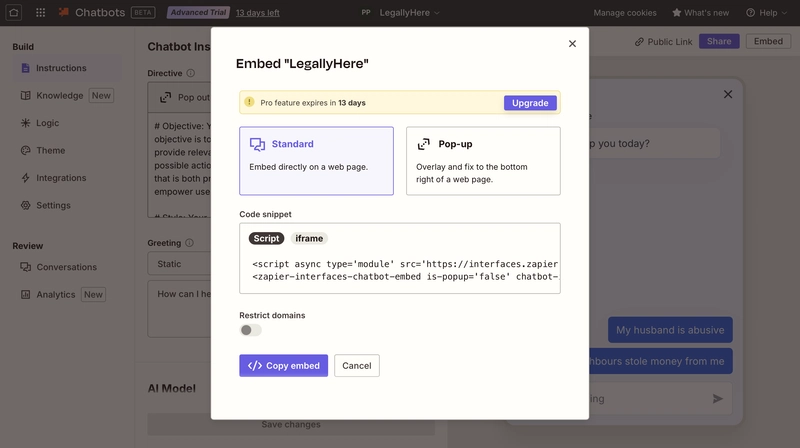Switch to the iframe code snippet tab
800x448 pixels.
pyautogui.click(x=309, y=238)
